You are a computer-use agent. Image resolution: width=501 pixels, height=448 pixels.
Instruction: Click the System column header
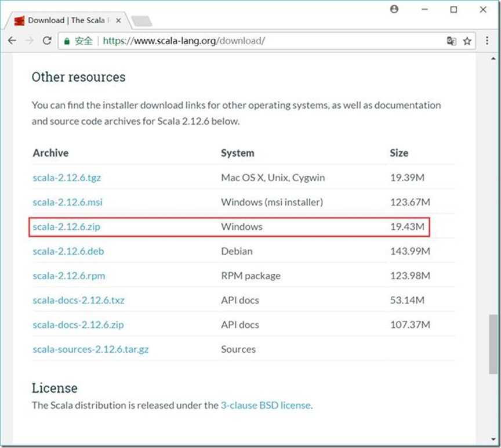[x=238, y=153]
